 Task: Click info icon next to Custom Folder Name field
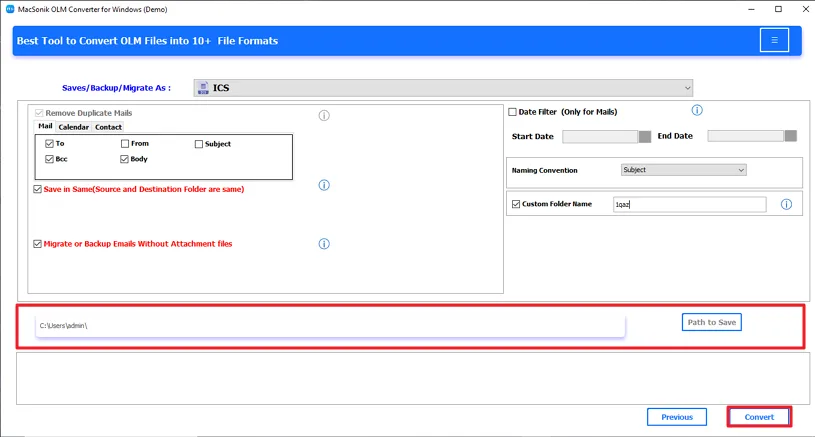(786, 204)
